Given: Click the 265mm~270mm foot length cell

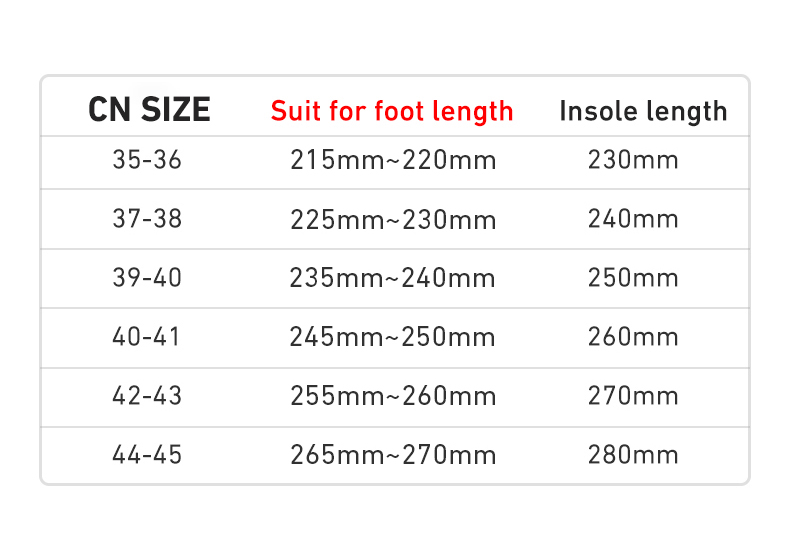Looking at the screenshot, I should tap(393, 455).
